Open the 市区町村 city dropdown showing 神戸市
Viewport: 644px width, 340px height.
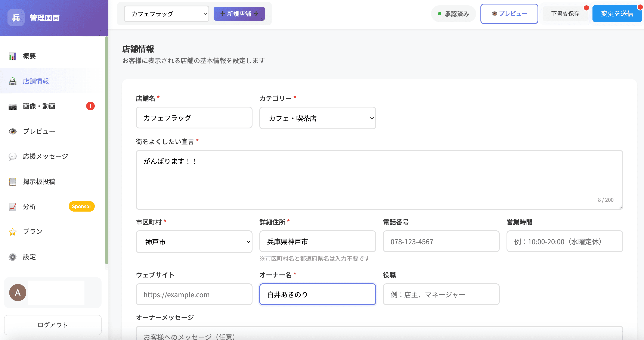pos(194,241)
